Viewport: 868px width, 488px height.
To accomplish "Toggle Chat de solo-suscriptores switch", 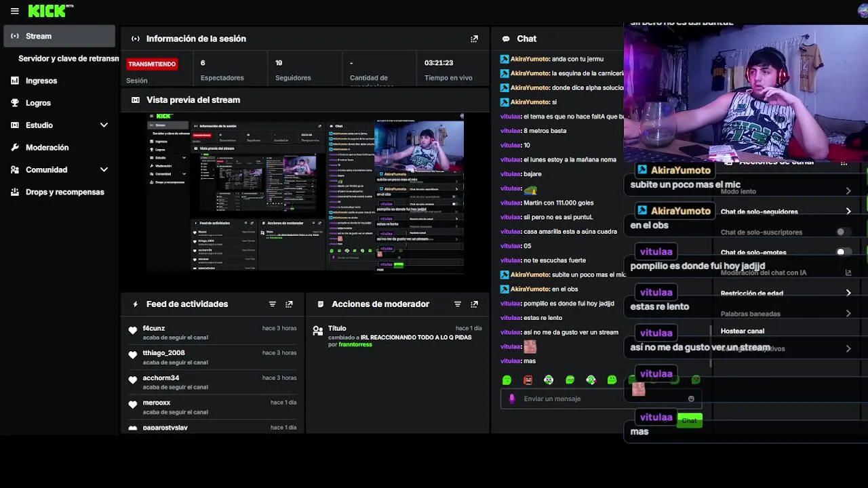I will click(x=842, y=232).
